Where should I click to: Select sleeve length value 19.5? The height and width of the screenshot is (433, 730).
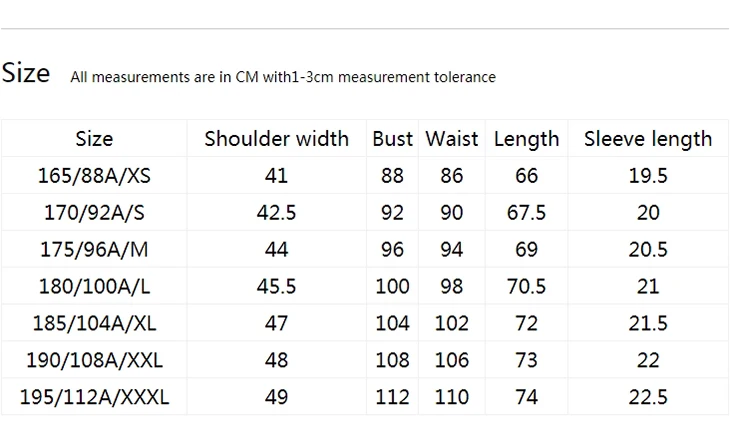click(648, 176)
